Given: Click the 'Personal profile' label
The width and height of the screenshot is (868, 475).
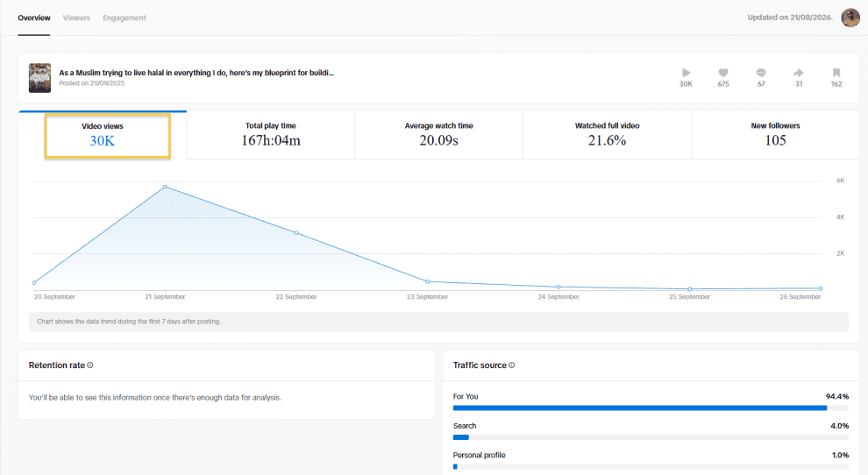Looking at the screenshot, I should [480, 455].
